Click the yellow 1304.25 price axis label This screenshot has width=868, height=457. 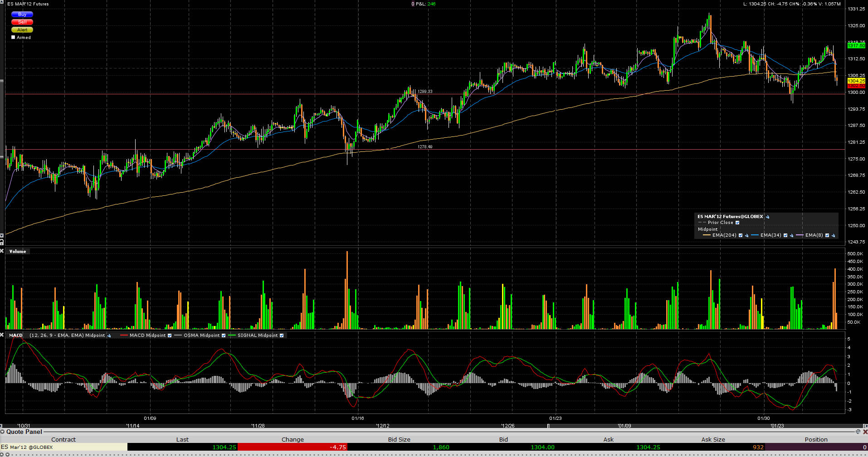click(856, 81)
